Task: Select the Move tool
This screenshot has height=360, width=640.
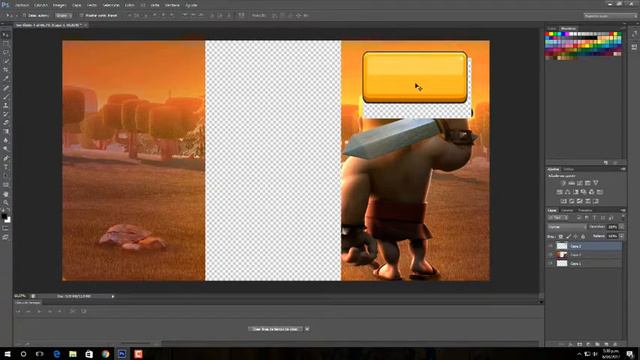Action: [x=6, y=35]
